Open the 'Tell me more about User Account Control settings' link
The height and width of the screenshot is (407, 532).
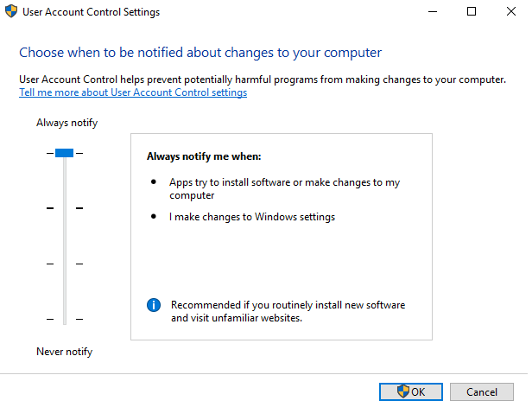coord(133,93)
